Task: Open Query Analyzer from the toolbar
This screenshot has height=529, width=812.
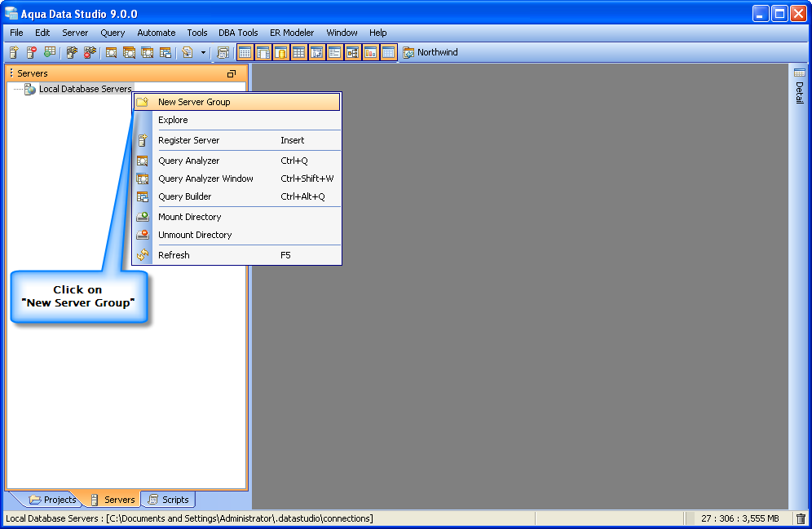Action: click(x=112, y=52)
